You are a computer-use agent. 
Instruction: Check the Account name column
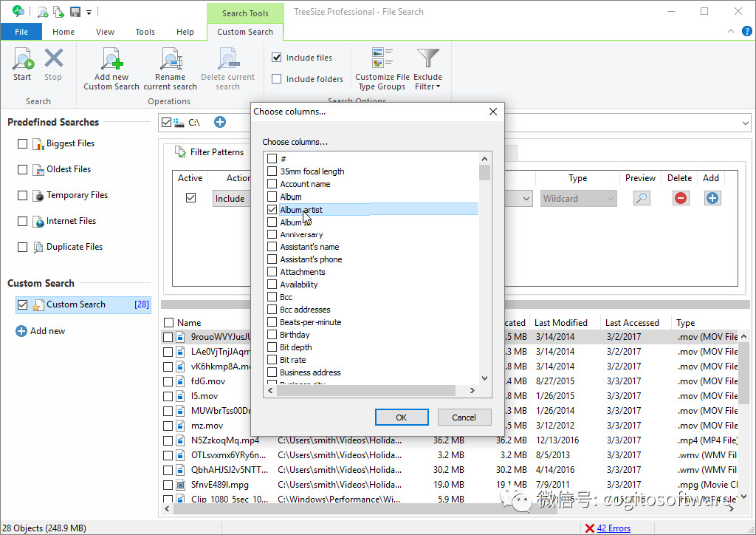[x=272, y=184]
